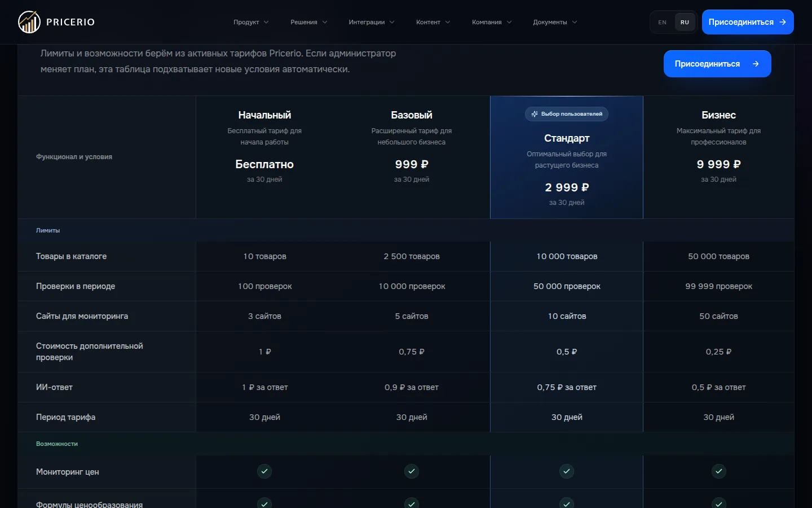
Task: Click the Мониторинг цен row label
Action: (68, 472)
